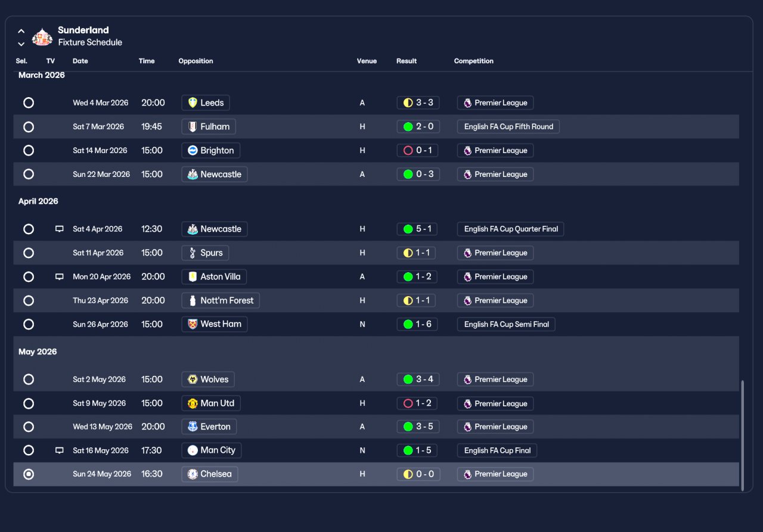The width and height of the screenshot is (763, 532).
Task: Sort by the Opposition column header
Action: click(196, 61)
